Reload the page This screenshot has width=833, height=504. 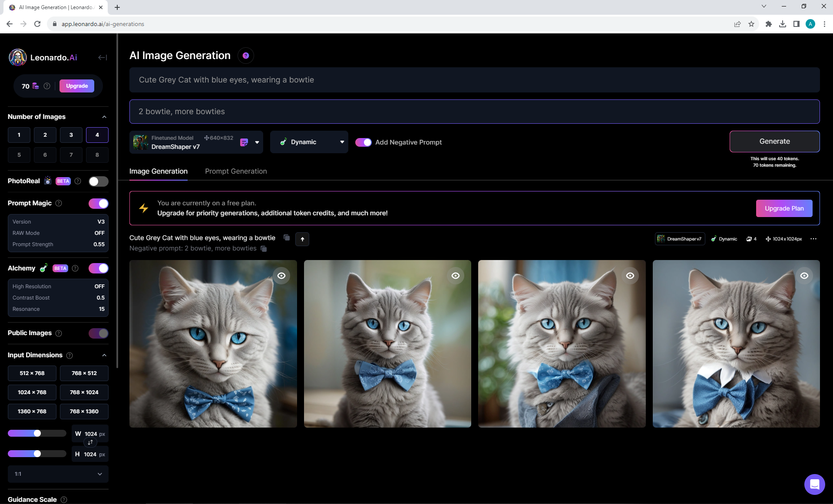(x=37, y=24)
